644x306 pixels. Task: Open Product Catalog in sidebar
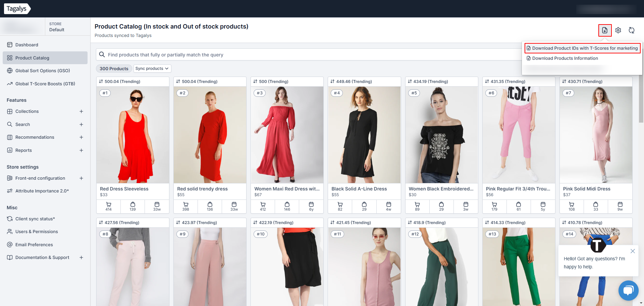(x=45, y=58)
